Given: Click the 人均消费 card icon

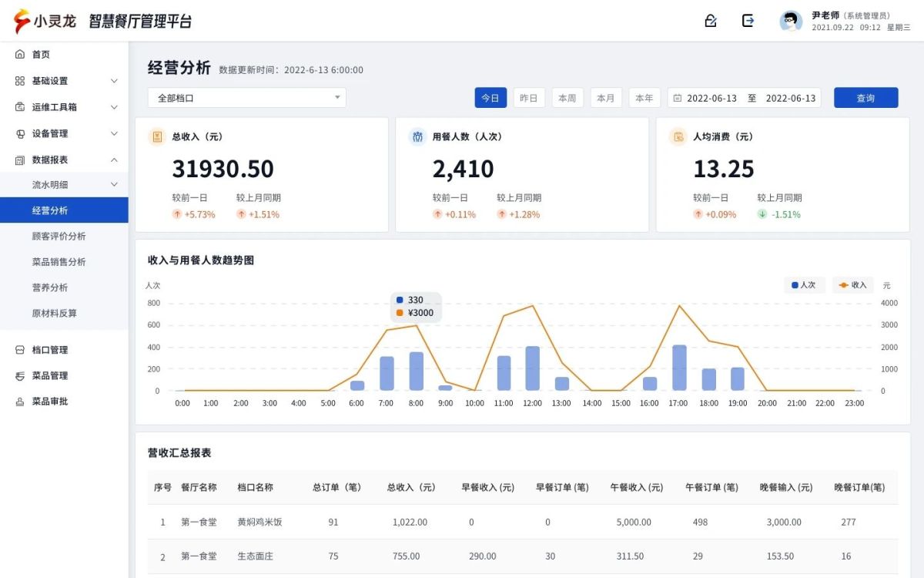Looking at the screenshot, I should click(678, 136).
